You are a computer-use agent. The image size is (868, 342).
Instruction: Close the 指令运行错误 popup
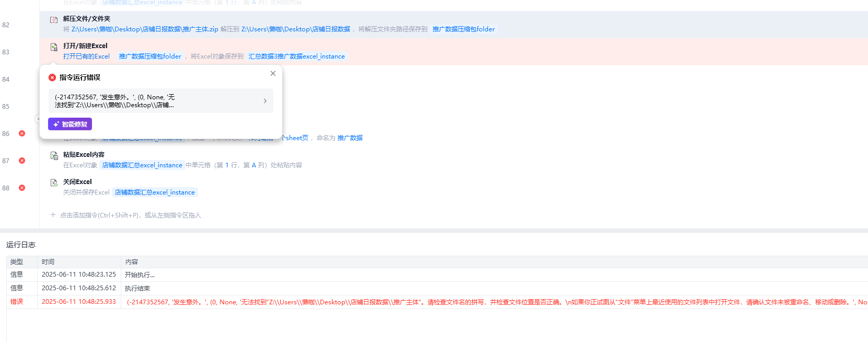(273, 74)
